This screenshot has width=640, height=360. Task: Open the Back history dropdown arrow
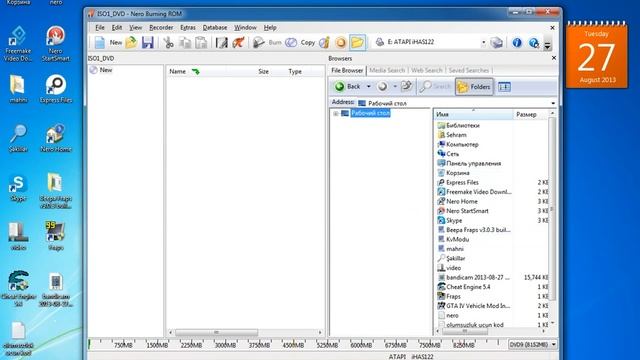click(x=368, y=87)
